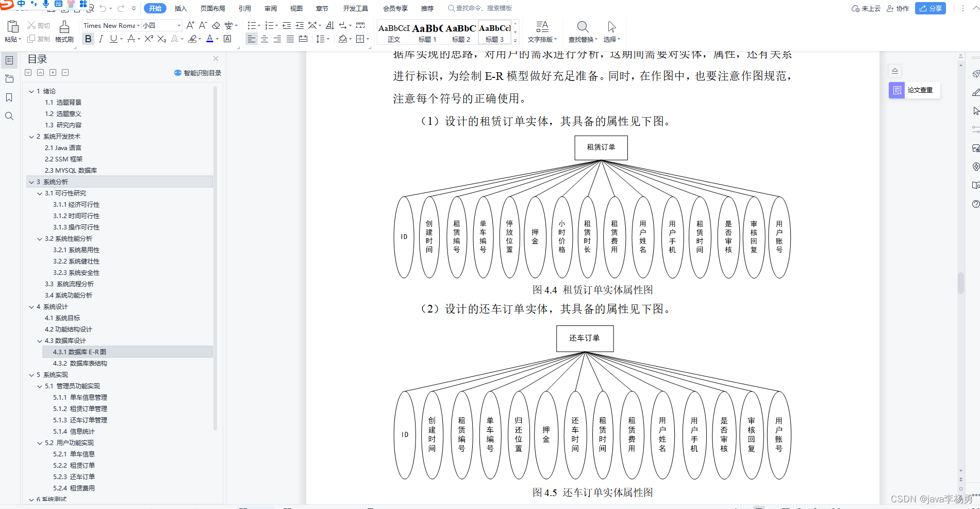This screenshot has width=980, height=509.
Task: Open the Times New Roman font dropdown
Action: [138, 25]
